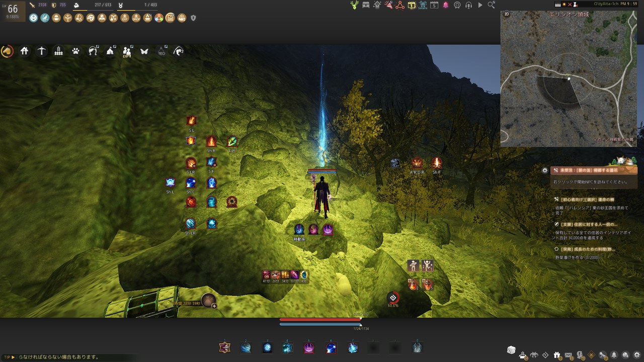644x362 pixels.
Task: Open the bell alerts icon in bottom bar
Action: pos(614,355)
